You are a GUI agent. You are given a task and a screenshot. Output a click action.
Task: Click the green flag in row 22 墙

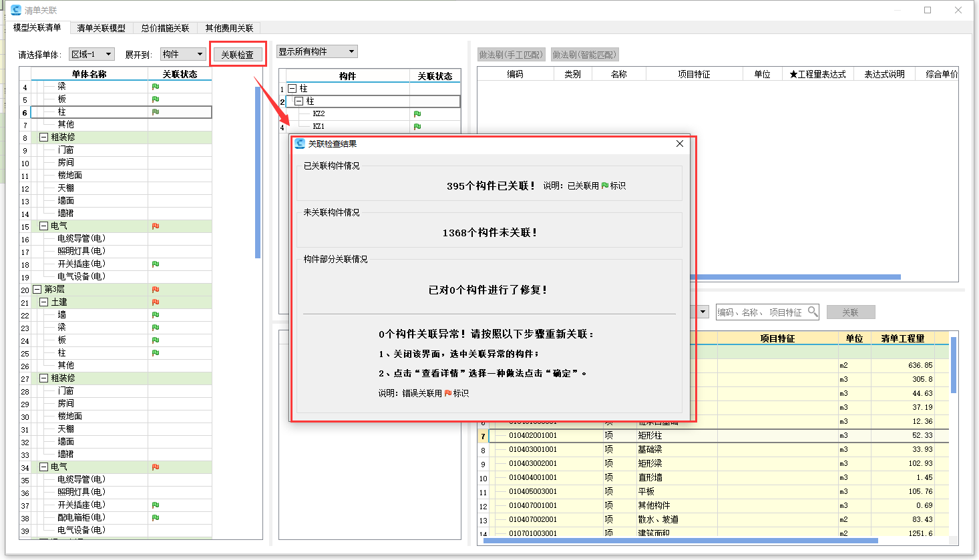coord(156,315)
